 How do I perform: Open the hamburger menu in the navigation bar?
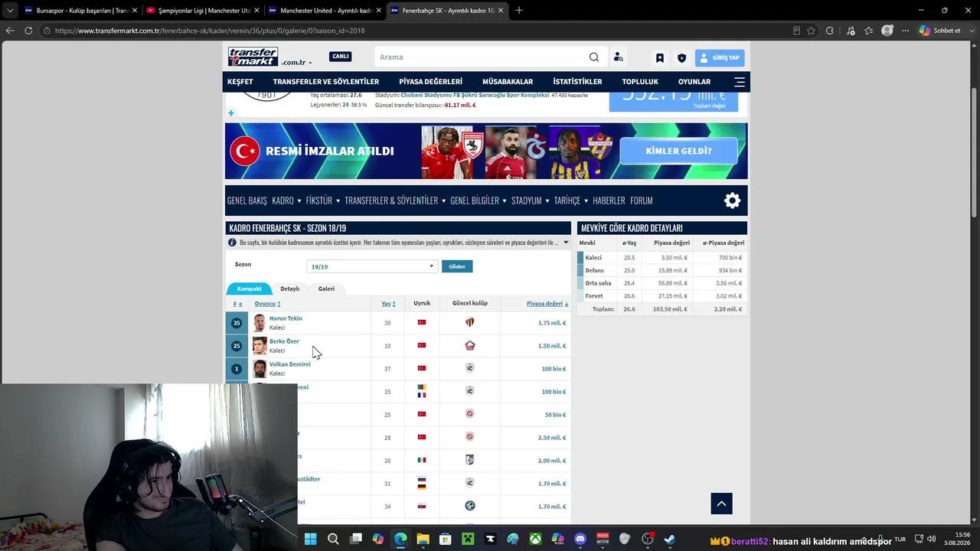739,82
